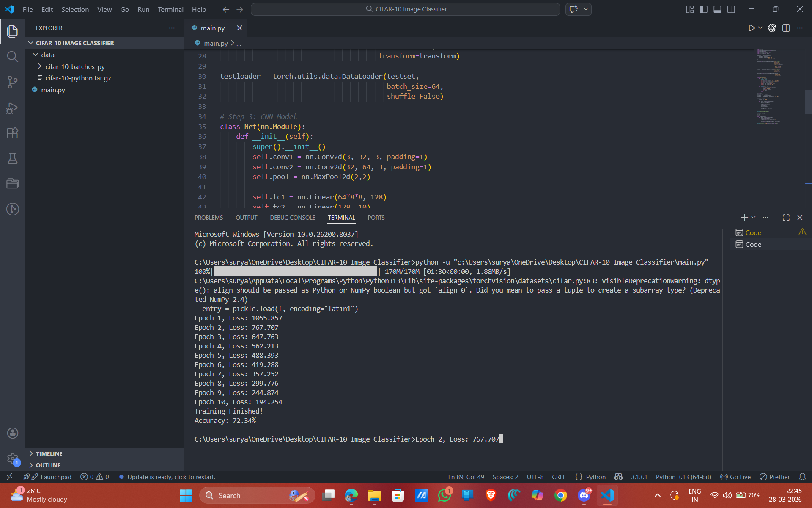
Task: Switch to the DEBUG CONSOLE tab
Action: (x=293, y=218)
